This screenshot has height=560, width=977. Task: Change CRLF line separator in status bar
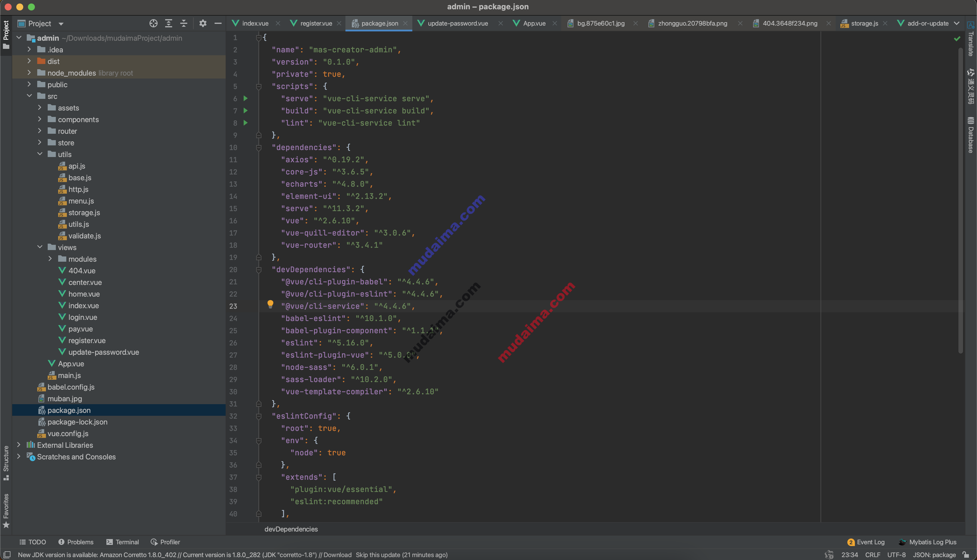pos(873,554)
